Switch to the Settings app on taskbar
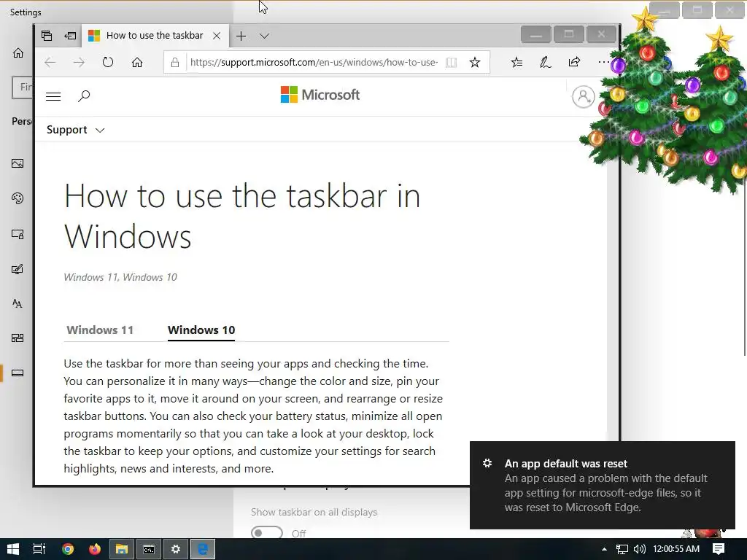747x560 pixels. 176,549
